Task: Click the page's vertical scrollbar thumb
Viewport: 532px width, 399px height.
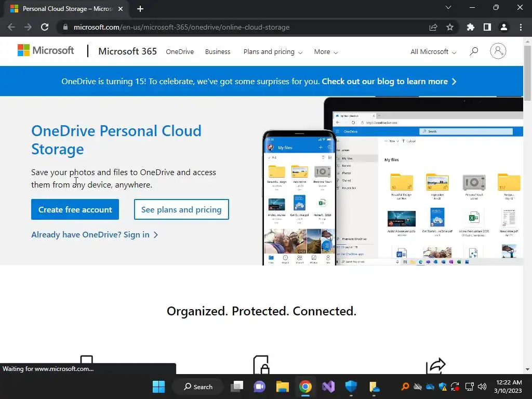Action: 527,72
